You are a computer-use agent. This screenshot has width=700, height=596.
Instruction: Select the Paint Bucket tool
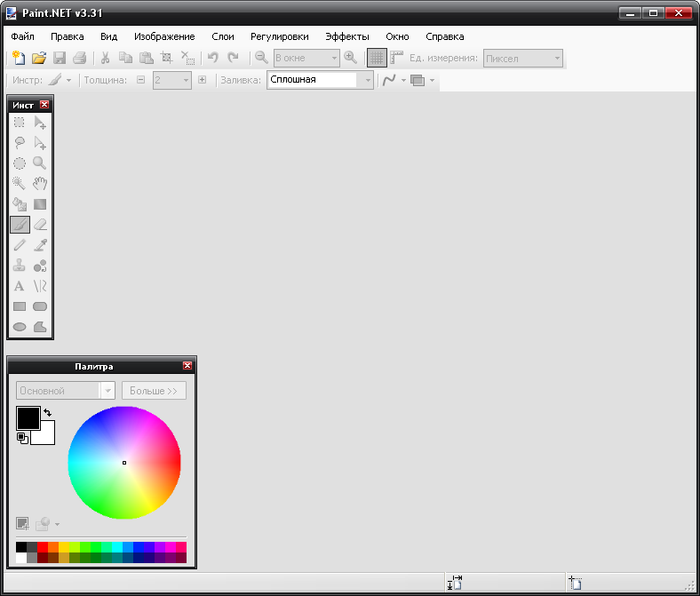pos(20,204)
